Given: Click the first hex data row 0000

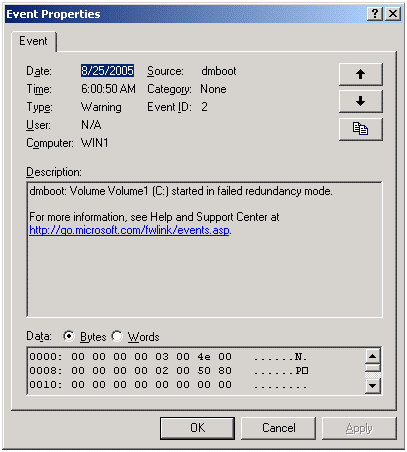Looking at the screenshot, I should (168, 357).
